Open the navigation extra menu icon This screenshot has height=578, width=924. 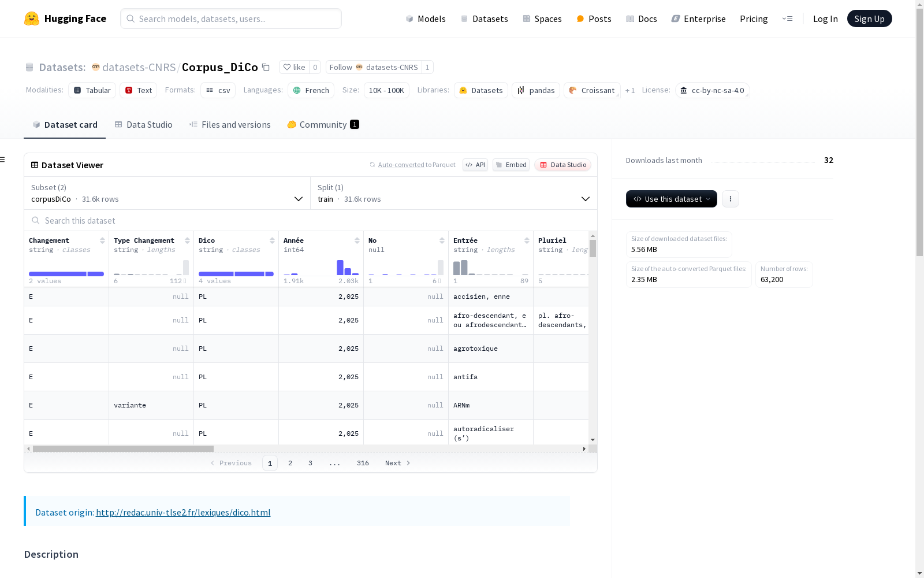(787, 18)
